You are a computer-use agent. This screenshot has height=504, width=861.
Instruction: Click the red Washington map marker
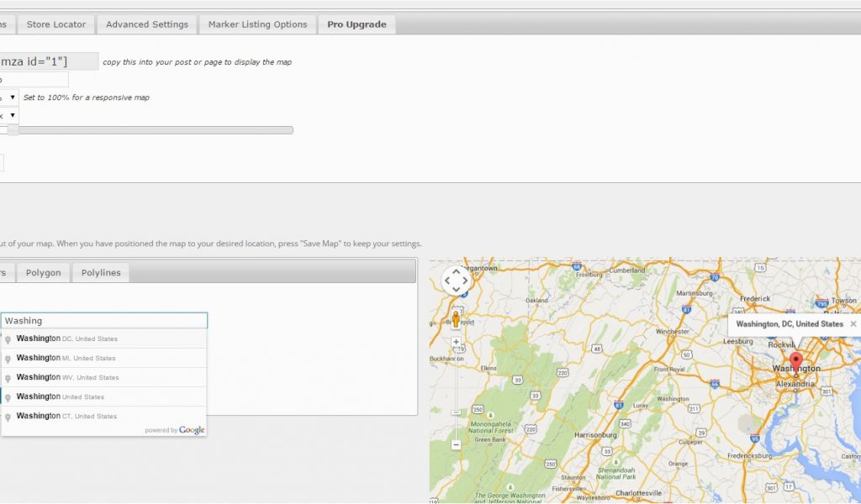click(795, 364)
